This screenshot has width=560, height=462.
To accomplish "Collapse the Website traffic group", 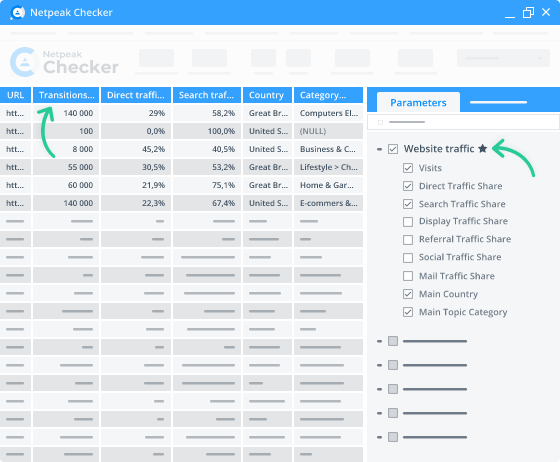I will pyautogui.click(x=379, y=149).
